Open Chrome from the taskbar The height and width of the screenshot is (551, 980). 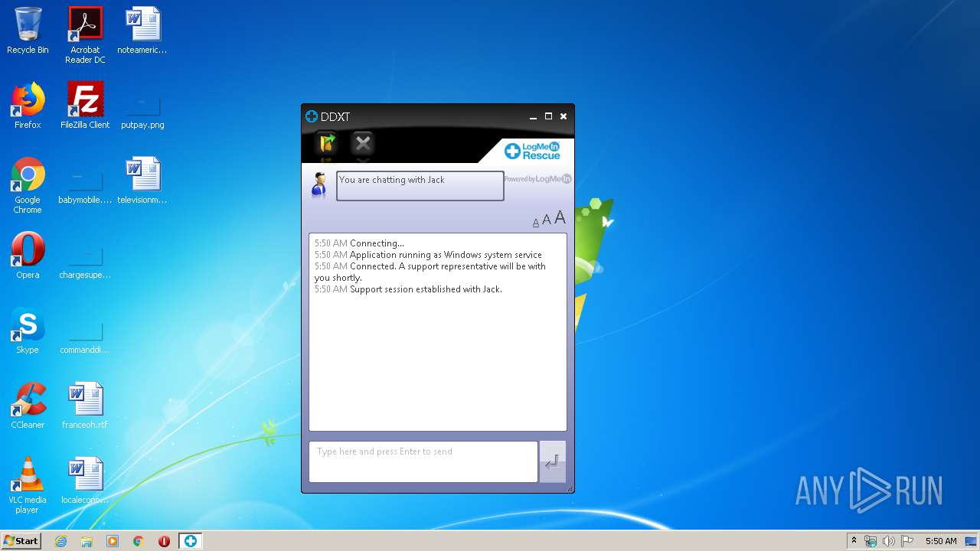click(x=139, y=541)
